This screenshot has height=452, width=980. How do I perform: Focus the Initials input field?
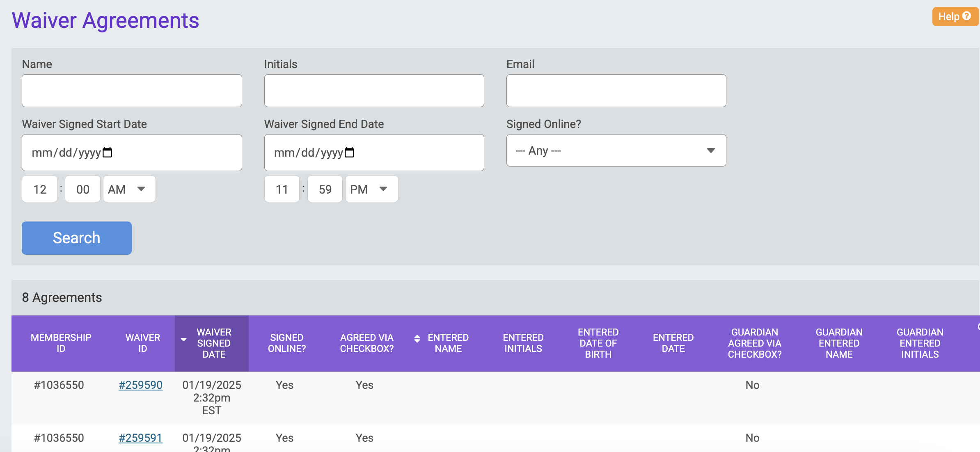point(374,91)
